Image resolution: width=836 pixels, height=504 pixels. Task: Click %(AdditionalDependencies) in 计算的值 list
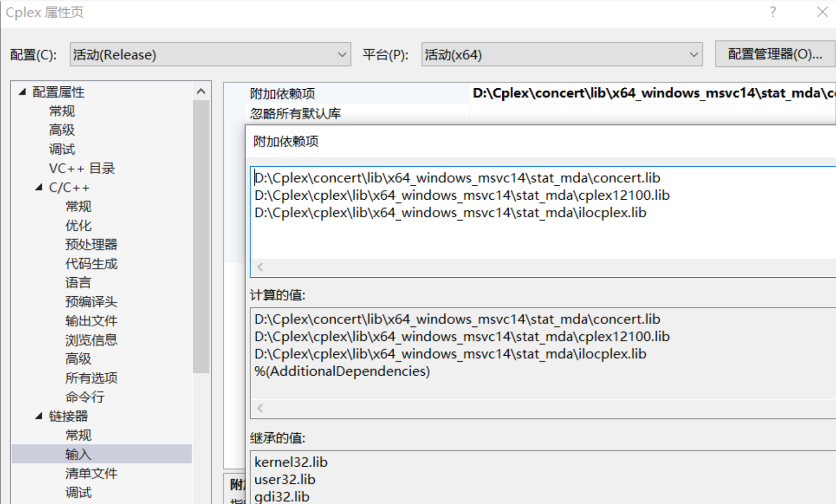342,371
